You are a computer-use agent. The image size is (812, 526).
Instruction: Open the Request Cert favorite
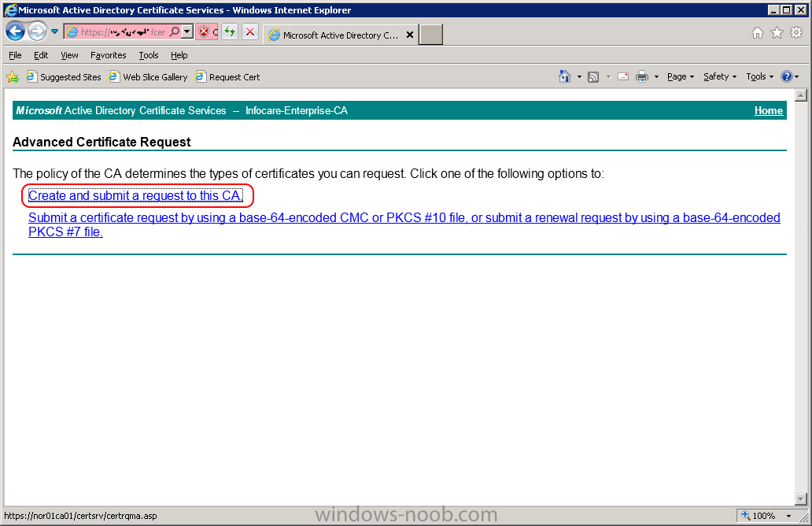227,76
